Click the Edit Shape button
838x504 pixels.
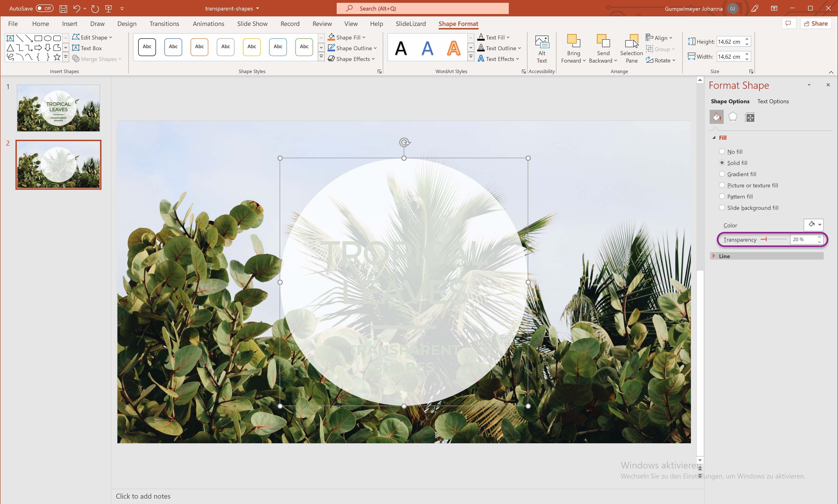coord(92,37)
